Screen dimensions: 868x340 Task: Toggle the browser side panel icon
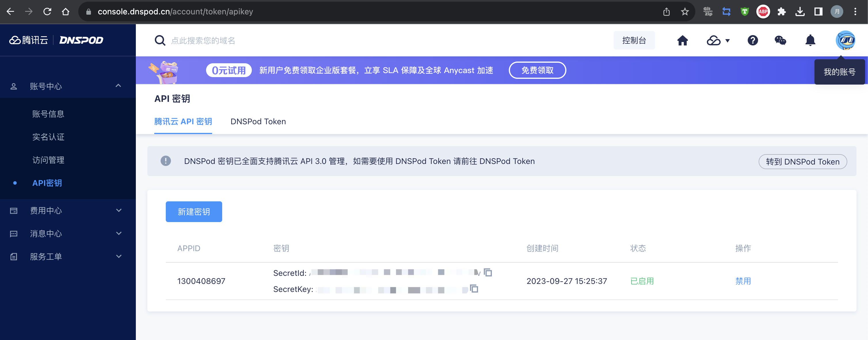pyautogui.click(x=818, y=12)
